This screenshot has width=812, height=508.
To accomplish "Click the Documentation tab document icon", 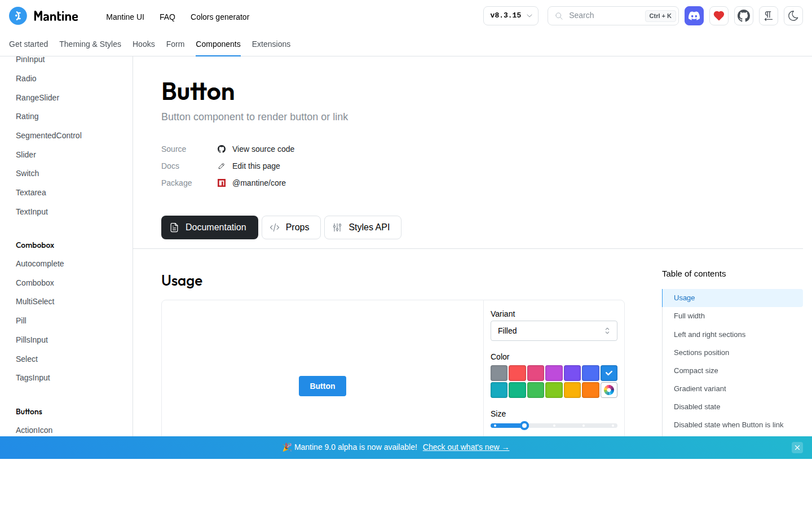I will 174,227.
